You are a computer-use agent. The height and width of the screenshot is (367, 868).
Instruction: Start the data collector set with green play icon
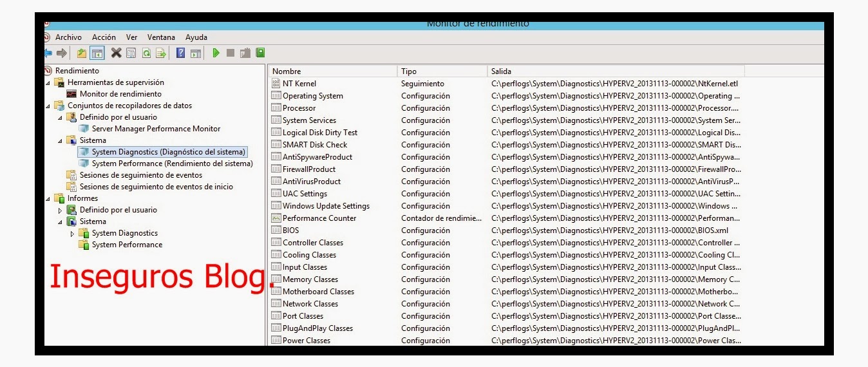tap(216, 53)
